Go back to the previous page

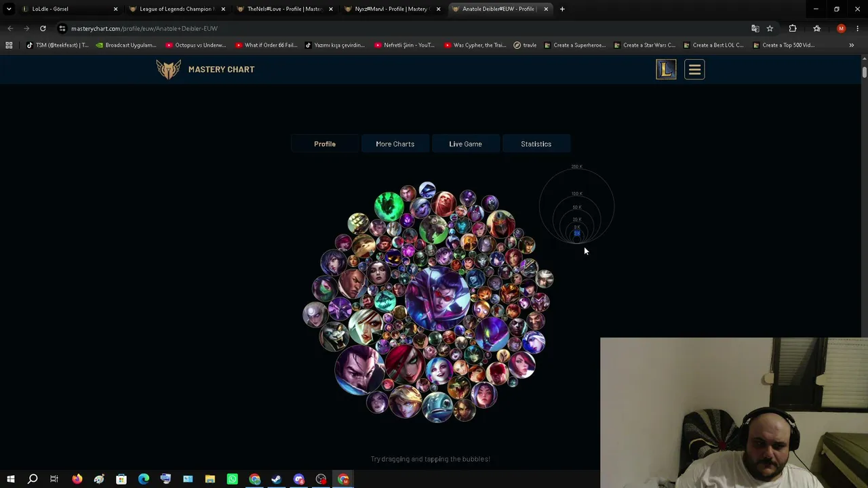[x=10, y=28]
